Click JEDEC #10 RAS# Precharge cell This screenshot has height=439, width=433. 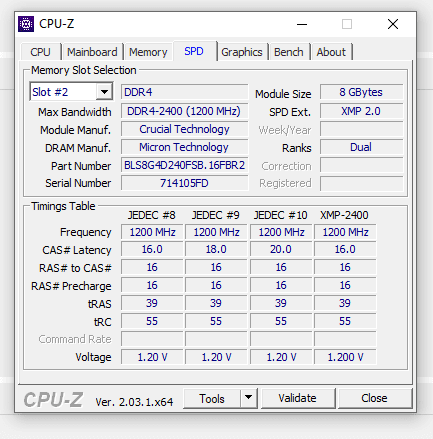coord(281,285)
